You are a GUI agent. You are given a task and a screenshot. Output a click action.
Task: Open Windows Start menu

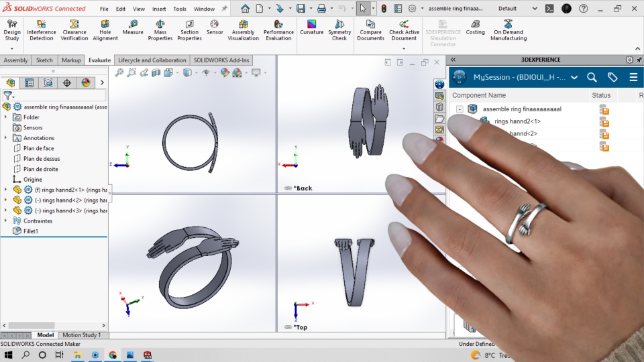pos(8,355)
